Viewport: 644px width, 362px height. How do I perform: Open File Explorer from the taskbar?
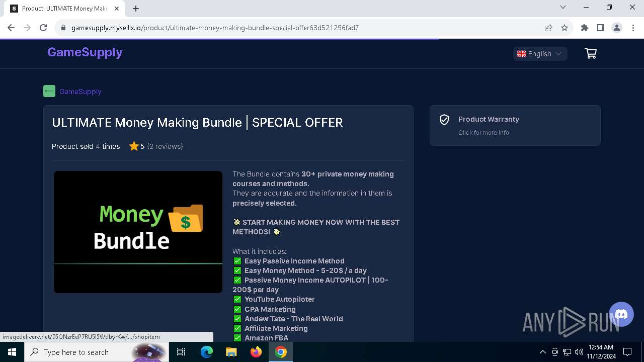[x=231, y=352]
